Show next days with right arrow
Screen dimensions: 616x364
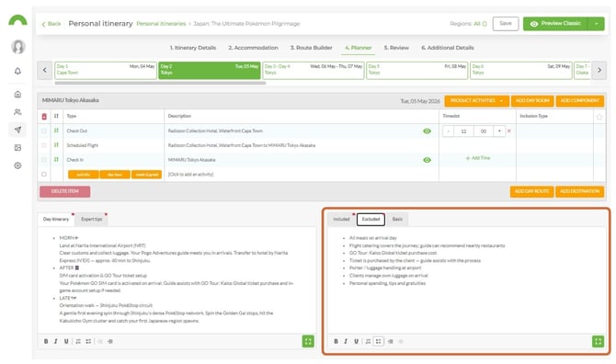(599, 70)
